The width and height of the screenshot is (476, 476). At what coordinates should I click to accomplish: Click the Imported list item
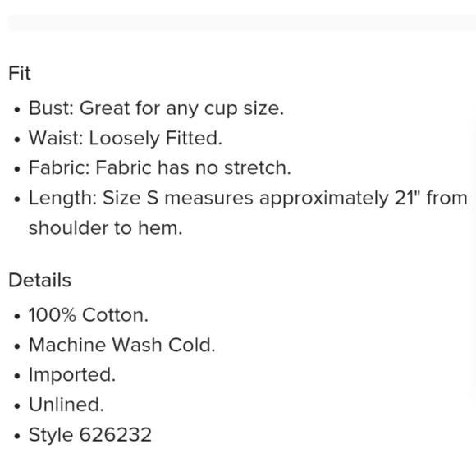tap(72, 375)
